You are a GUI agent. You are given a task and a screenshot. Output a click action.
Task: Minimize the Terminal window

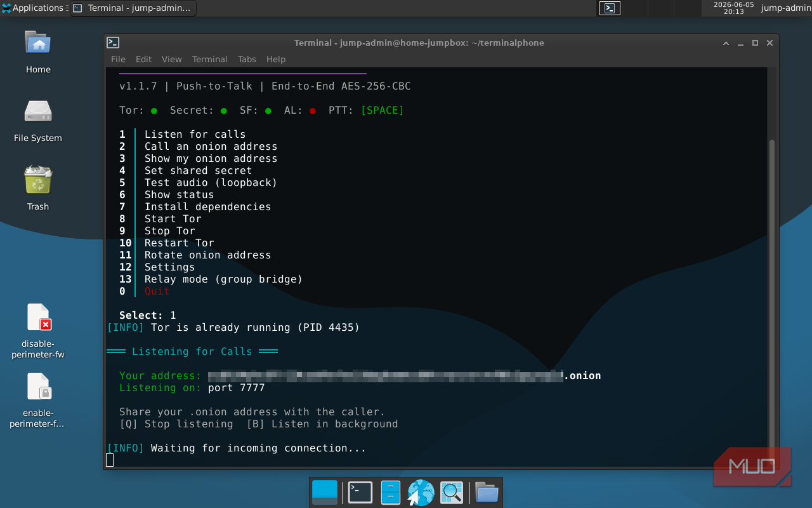pos(740,43)
